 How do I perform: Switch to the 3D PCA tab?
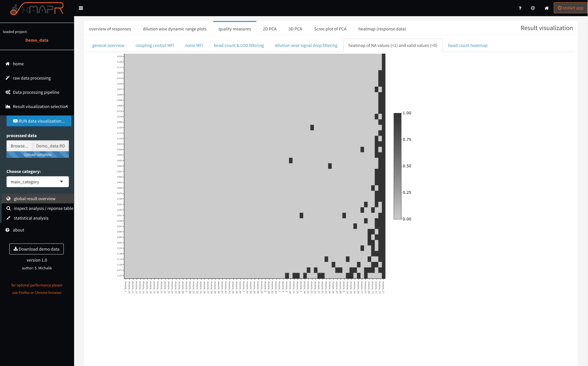coord(295,29)
